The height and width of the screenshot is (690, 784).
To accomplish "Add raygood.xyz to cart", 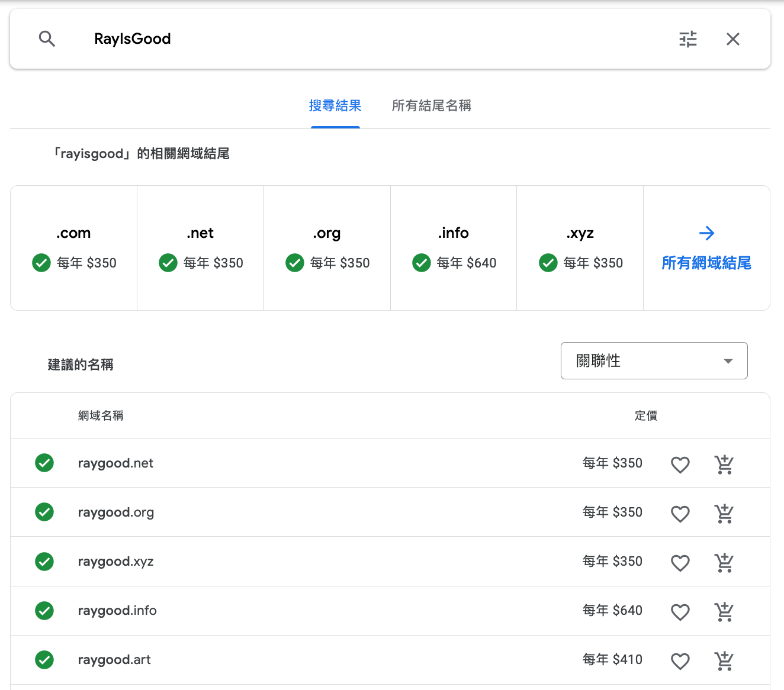I will [724, 563].
